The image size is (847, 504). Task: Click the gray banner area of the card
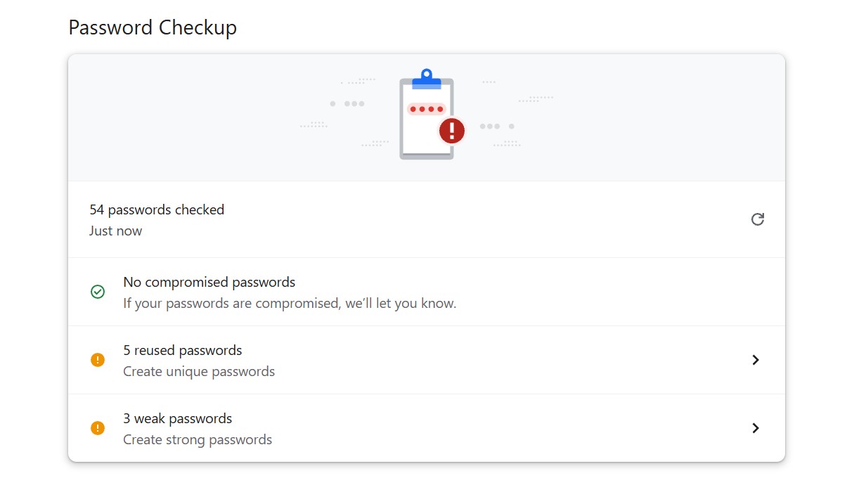pyautogui.click(x=427, y=117)
